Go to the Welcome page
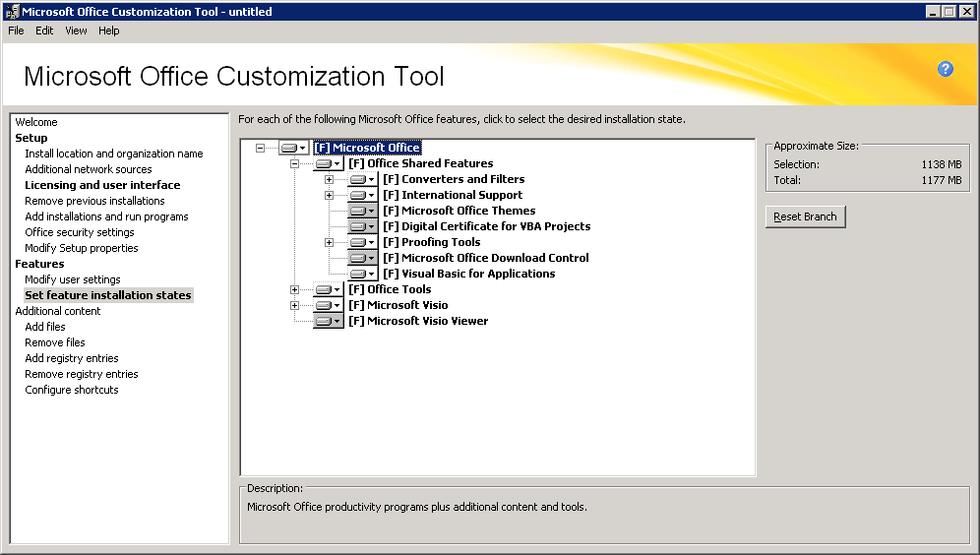Viewport: 980px width, 555px height. coord(36,122)
